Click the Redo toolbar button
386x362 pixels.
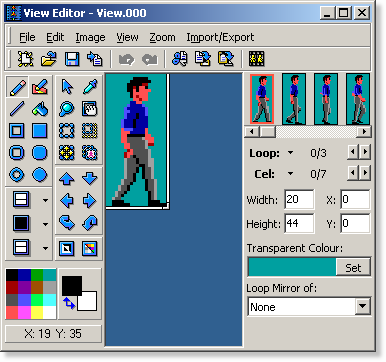(150, 59)
